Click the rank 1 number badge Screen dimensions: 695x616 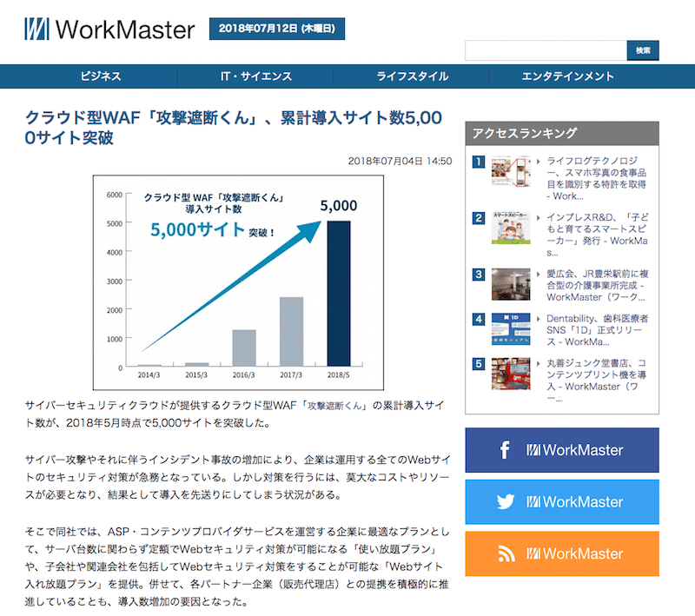coord(479,162)
